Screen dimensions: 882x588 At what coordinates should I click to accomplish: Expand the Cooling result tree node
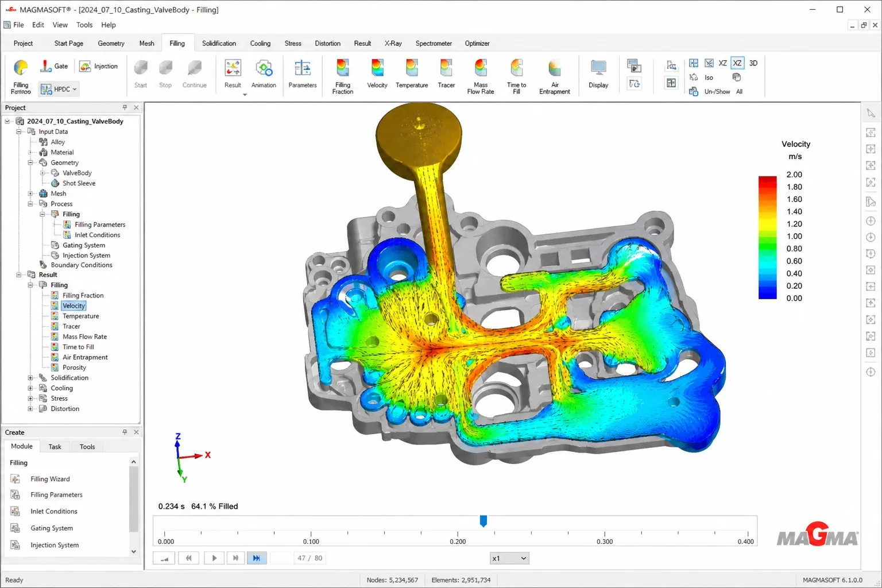pos(30,388)
